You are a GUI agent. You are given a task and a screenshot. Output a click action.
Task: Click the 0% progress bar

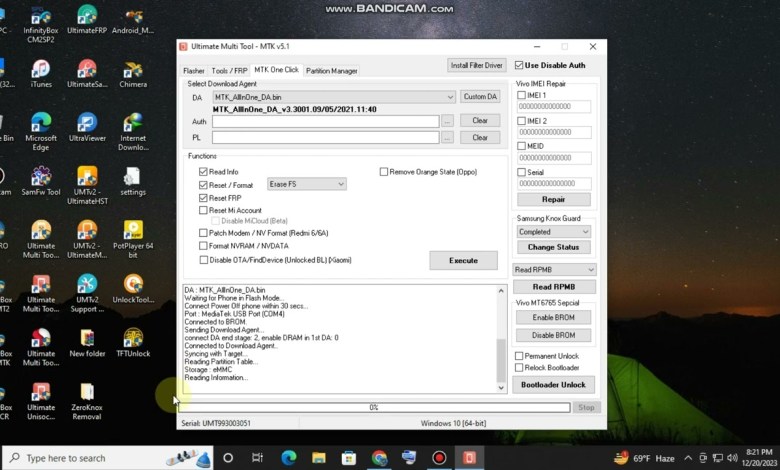[374, 407]
